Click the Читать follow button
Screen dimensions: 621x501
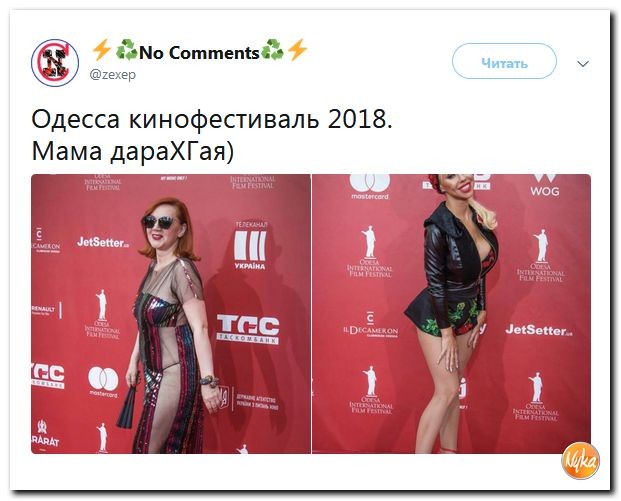504,63
